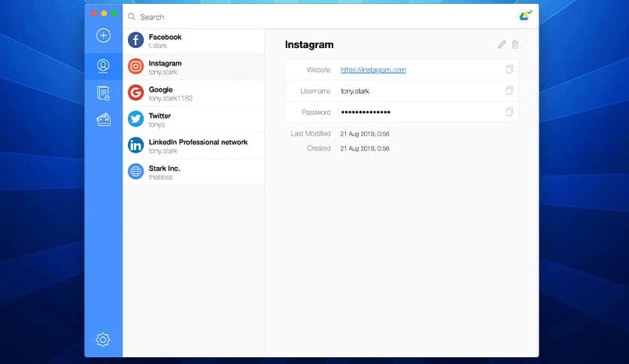Image resolution: width=629 pixels, height=364 pixels.
Task: Open the secure notes sidebar section
Action: pyautogui.click(x=103, y=93)
